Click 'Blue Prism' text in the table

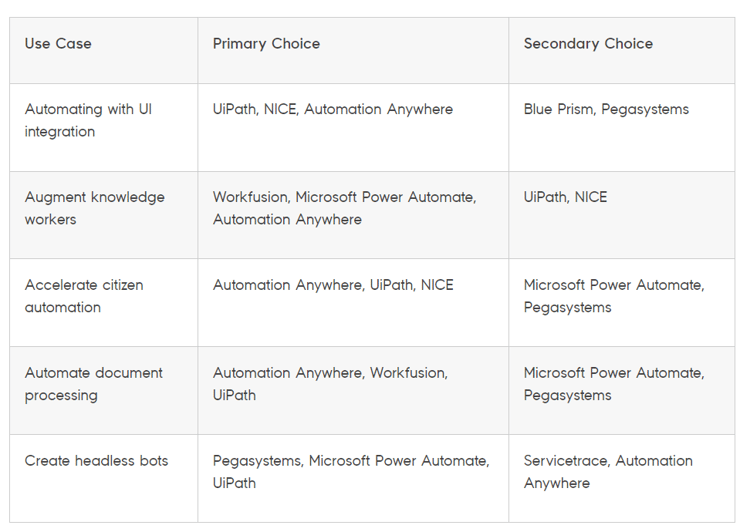point(559,109)
